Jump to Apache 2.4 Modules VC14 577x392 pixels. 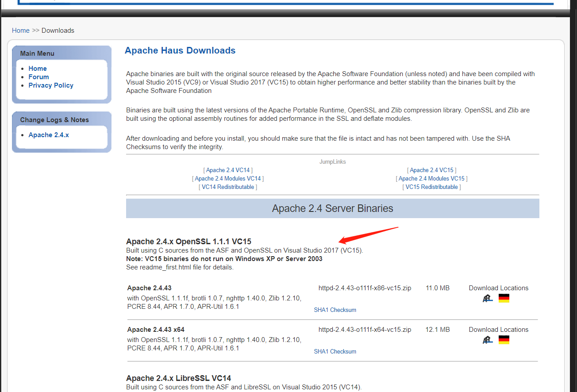point(228,179)
